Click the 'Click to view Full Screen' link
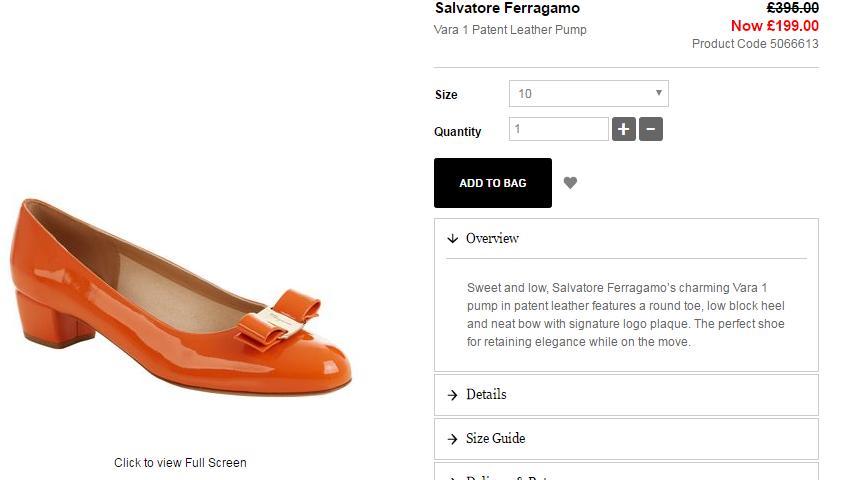The height and width of the screenshot is (480, 864). click(x=180, y=463)
